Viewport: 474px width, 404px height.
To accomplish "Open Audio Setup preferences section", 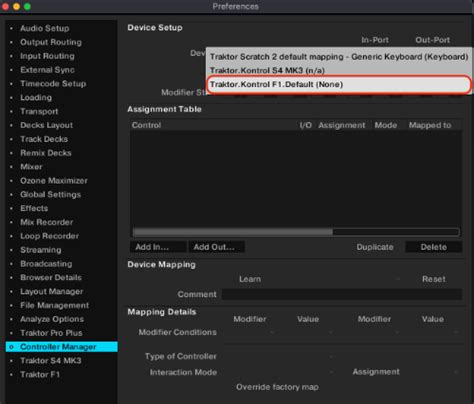I will pyautogui.click(x=45, y=28).
